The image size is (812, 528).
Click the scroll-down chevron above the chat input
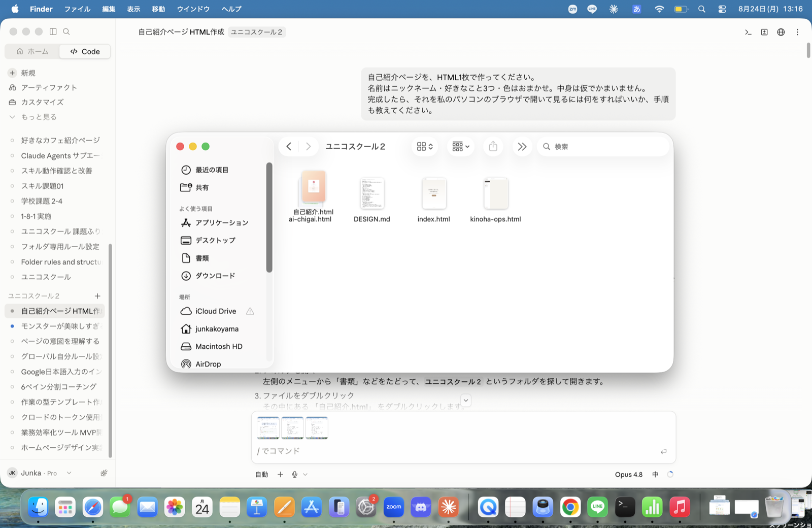[x=466, y=400]
